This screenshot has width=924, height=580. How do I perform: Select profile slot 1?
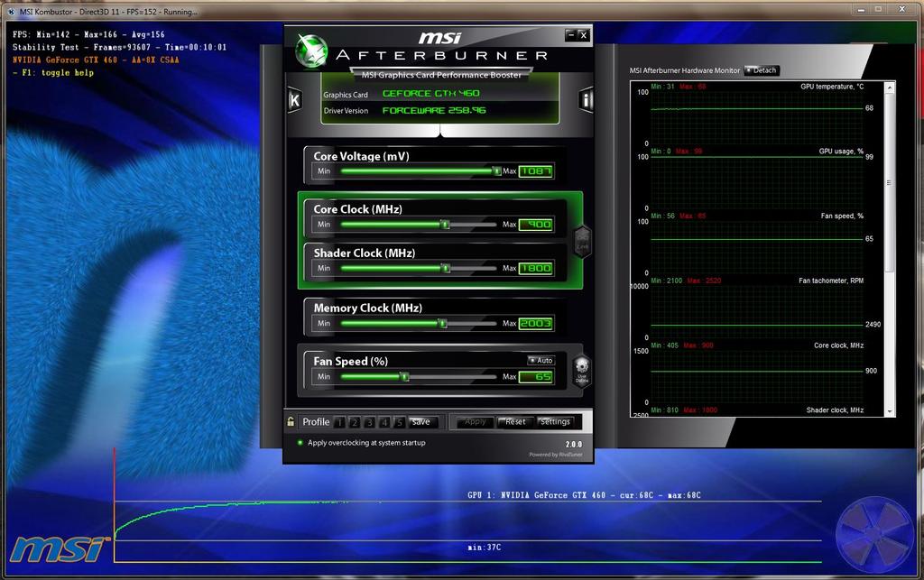point(339,422)
